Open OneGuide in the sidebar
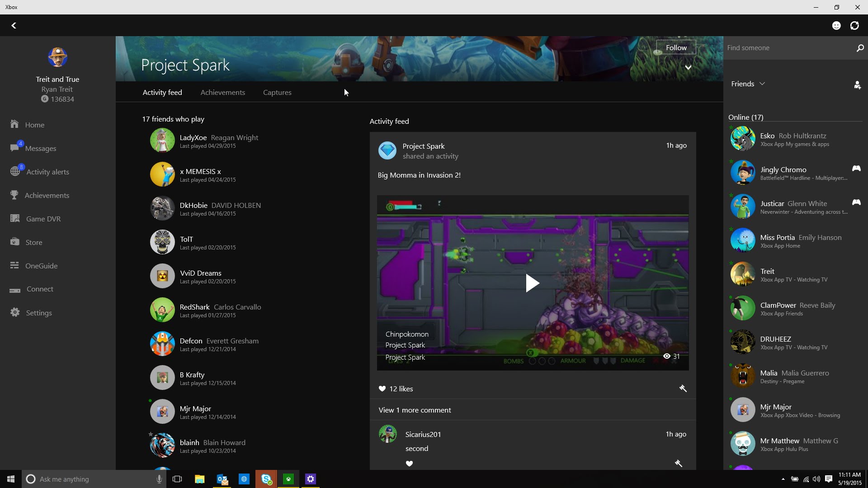 tap(34, 266)
